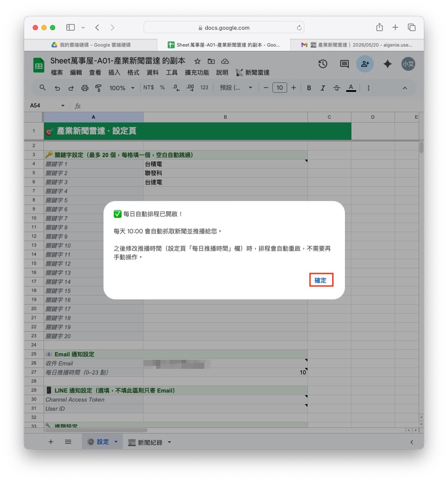Screen dimensions: 448x481
Task: Select the paint format tool
Action: coord(98,88)
